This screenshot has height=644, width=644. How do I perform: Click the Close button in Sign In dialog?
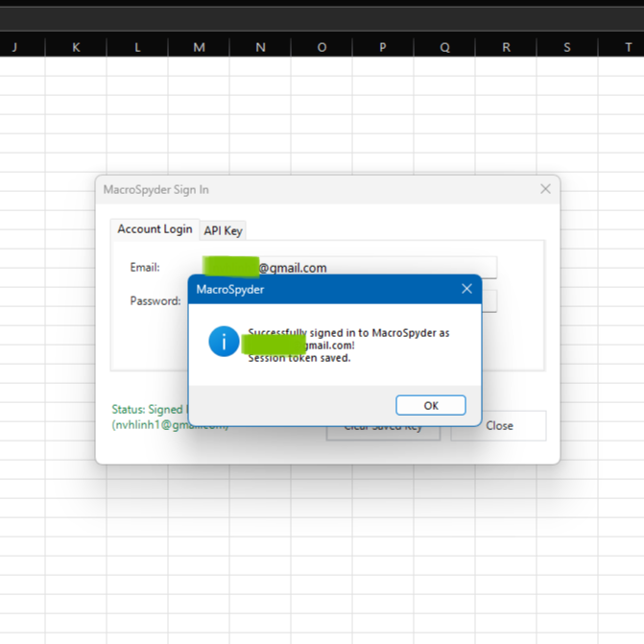tap(499, 425)
